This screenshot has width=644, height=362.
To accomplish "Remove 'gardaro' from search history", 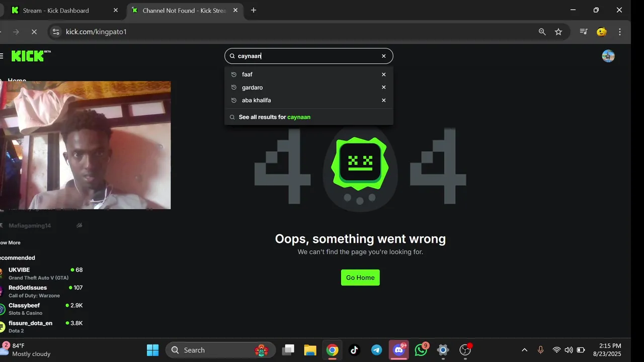I will click(383, 87).
